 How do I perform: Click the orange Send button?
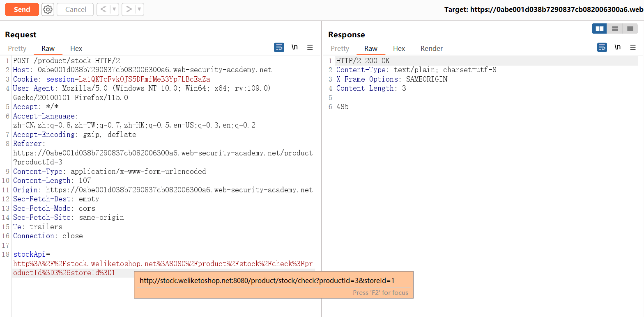coord(22,9)
